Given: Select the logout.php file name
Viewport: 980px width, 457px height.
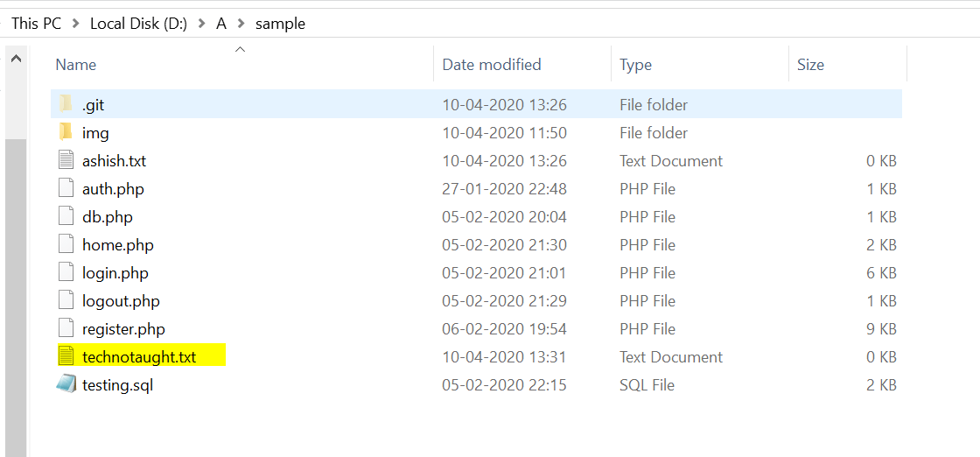Looking at the screenshot, I should coord(121,301).
